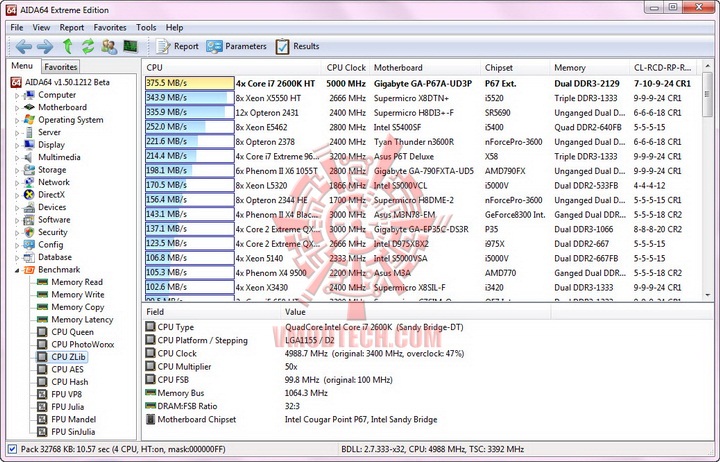Open the File menu
720x462 pixels.
point(17,28)
